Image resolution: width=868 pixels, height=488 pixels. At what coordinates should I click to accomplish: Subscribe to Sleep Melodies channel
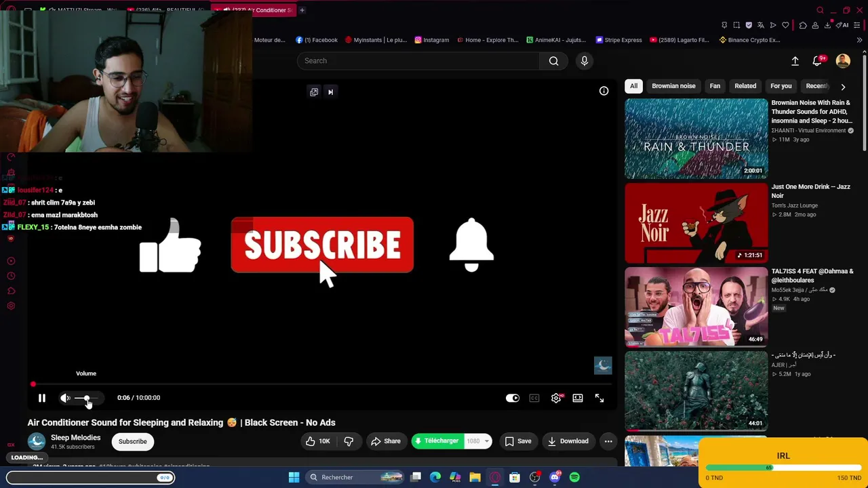[x=133, y=442]
